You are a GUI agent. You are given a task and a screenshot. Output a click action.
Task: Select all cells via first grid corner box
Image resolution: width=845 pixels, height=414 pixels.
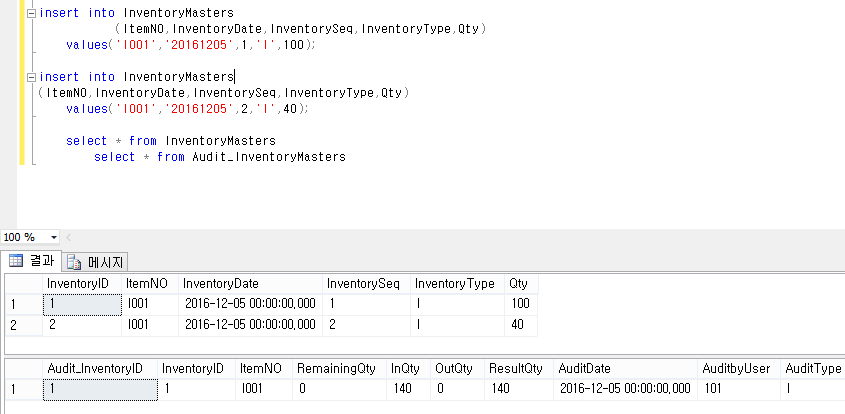click(x=22, y=284)
